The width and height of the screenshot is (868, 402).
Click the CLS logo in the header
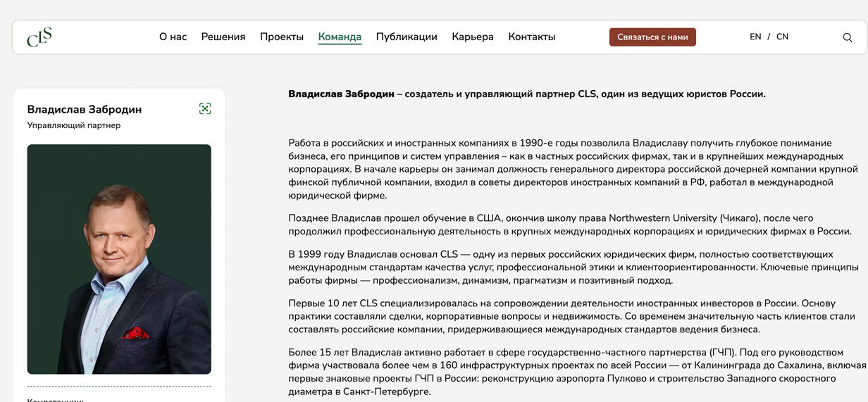[39, 37]
